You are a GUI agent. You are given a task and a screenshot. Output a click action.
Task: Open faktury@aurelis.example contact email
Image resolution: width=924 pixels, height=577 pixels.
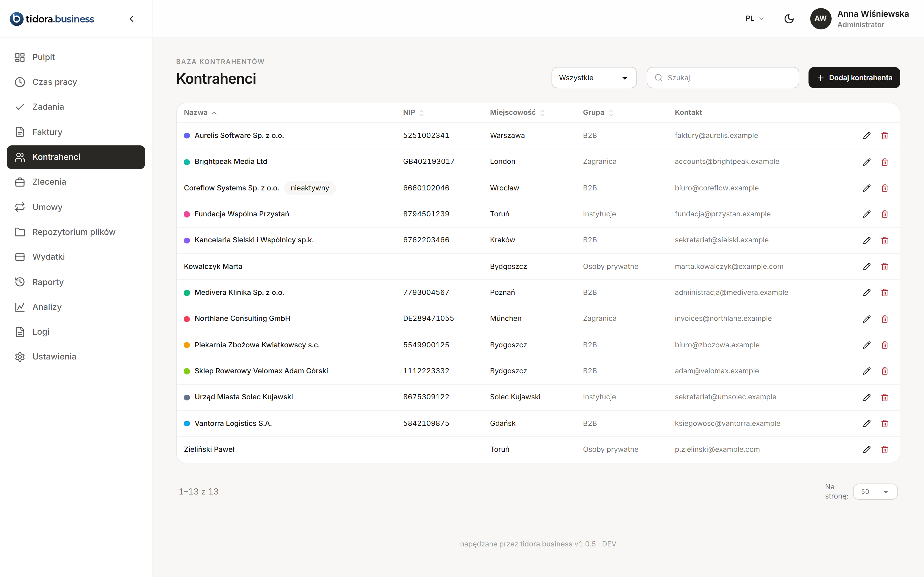coord(716,136)
